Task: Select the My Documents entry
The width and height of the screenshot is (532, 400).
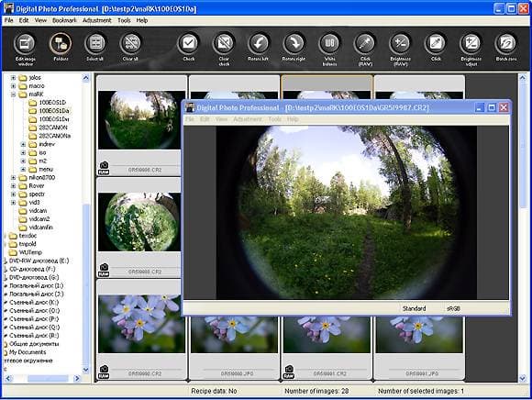Action: (x=28, y=352)
